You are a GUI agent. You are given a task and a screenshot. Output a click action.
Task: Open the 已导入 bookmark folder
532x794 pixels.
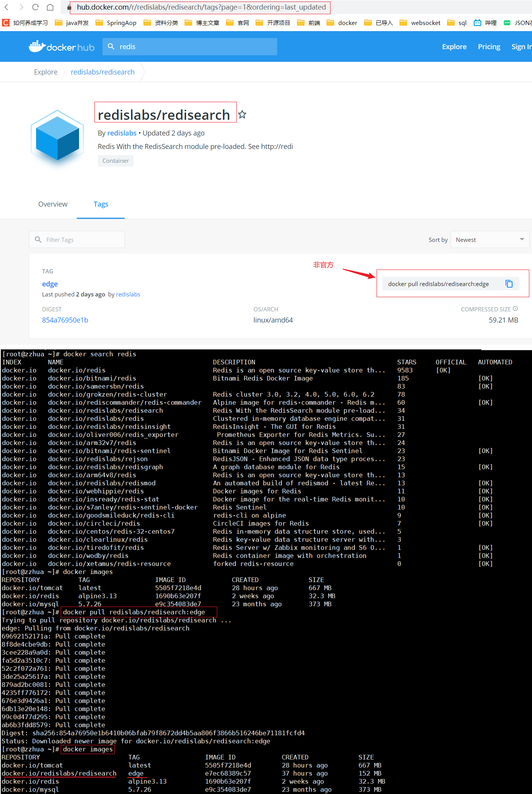click(378, 23)
